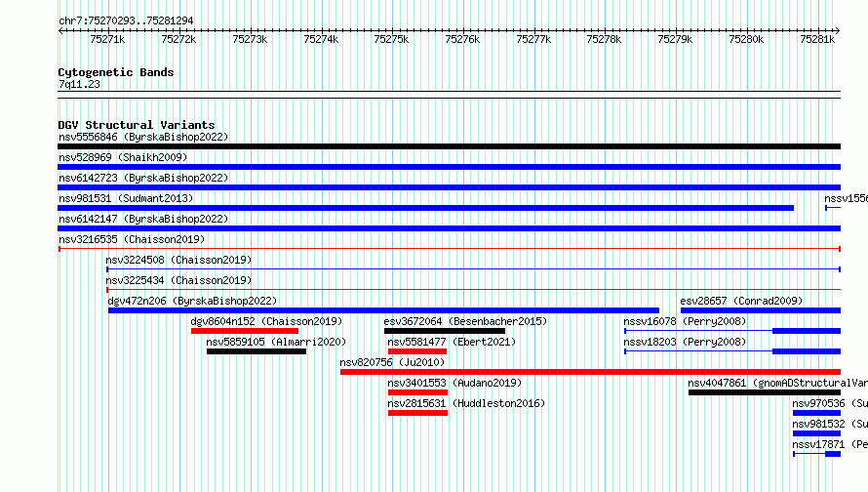Click the blue nsv981531 variant bar
This screenshot has width=868, height=492.
pos(425,208)
